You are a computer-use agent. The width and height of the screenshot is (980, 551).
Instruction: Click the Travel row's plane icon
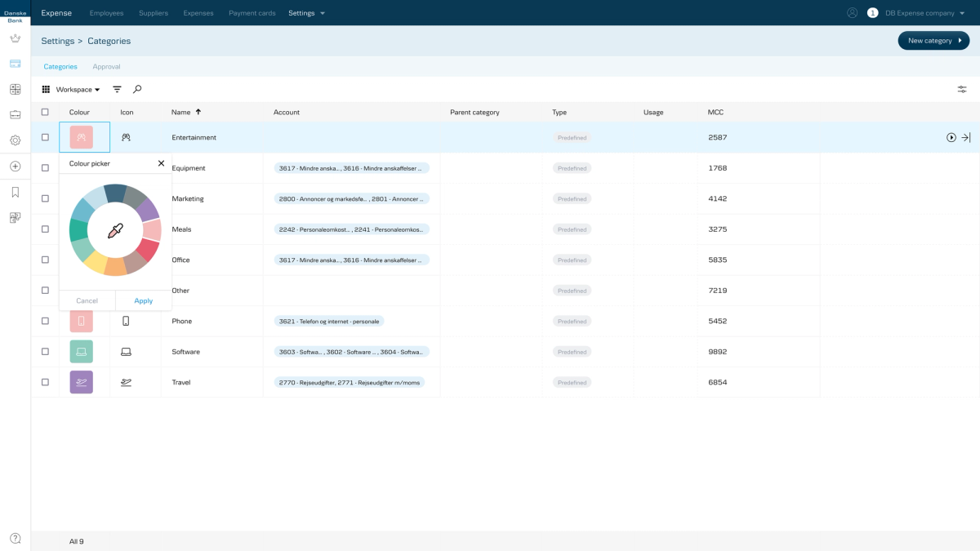click(x=126, y=382)
